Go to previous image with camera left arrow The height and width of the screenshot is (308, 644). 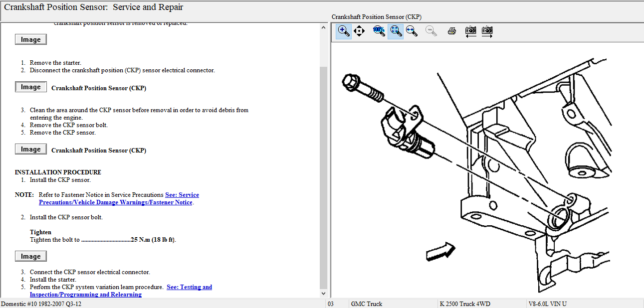[x=470, y=31]
